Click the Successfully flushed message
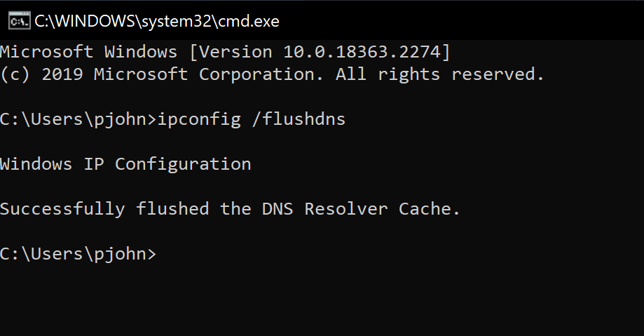The image size is (644, 336). click(230, 209)
